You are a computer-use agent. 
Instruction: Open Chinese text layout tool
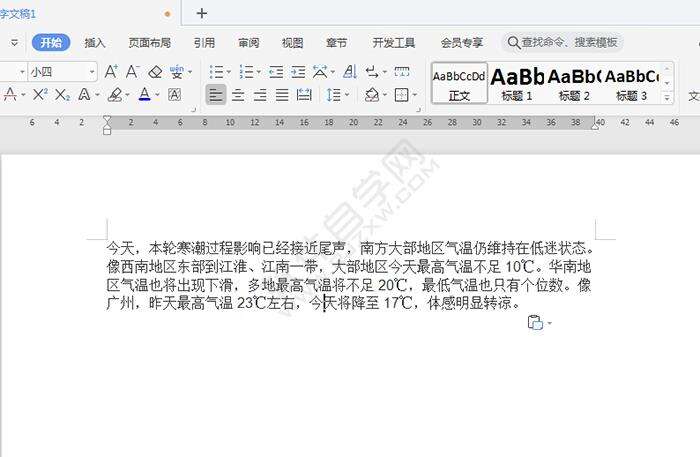coord(320,72)
